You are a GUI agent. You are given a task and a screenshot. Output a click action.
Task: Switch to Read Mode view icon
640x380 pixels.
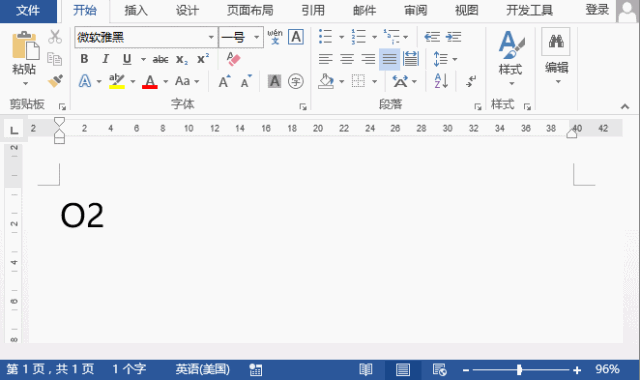[x=366, y=370]
